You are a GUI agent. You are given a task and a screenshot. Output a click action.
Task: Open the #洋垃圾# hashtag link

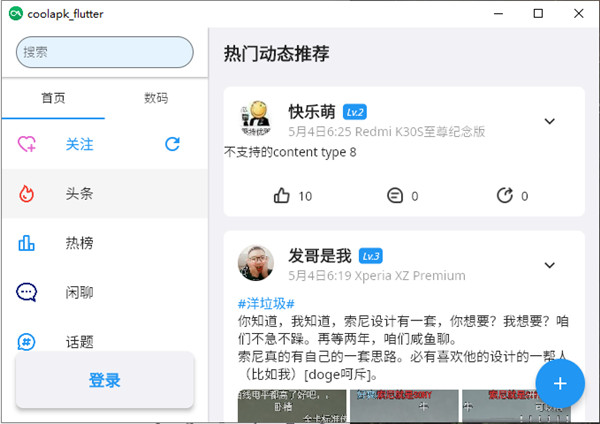click(266, 304)
